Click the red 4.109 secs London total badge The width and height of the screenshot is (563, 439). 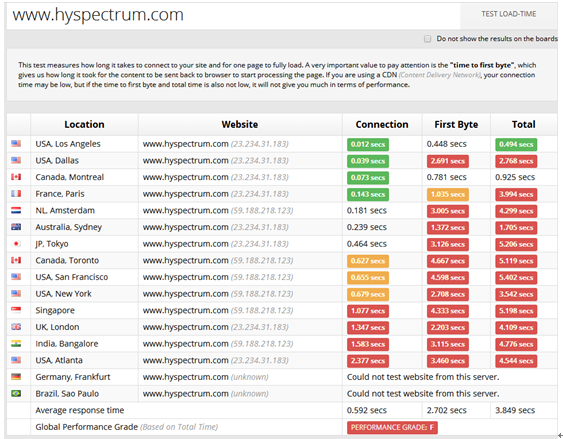(x=516, y=328)
